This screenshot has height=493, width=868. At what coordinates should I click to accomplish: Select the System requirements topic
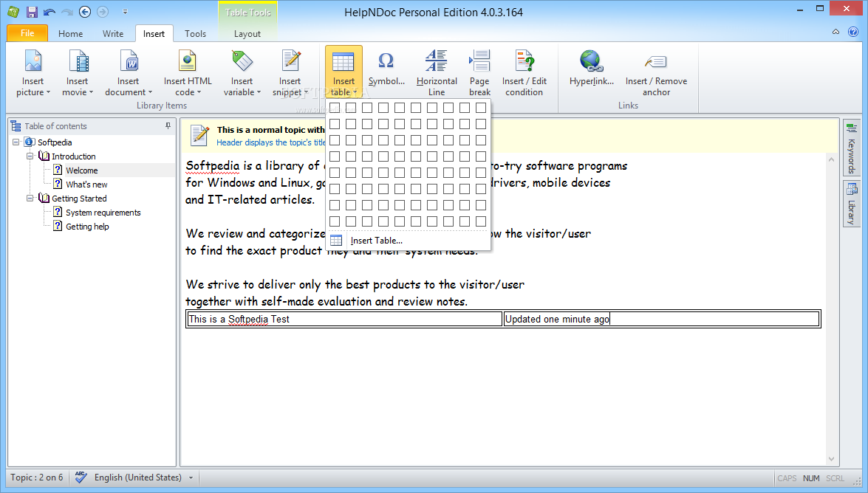click(103, 213)
